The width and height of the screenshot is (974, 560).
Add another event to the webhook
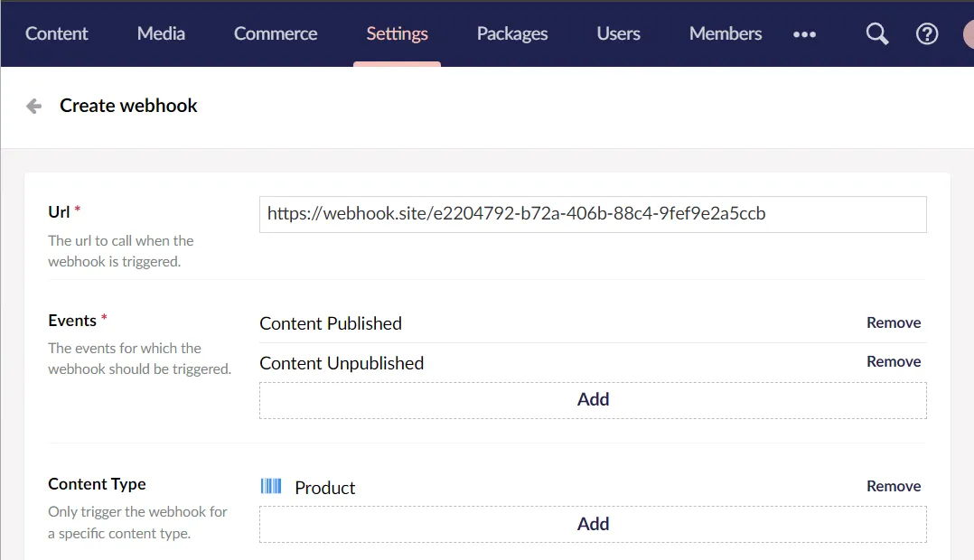[x=593, y=400]
